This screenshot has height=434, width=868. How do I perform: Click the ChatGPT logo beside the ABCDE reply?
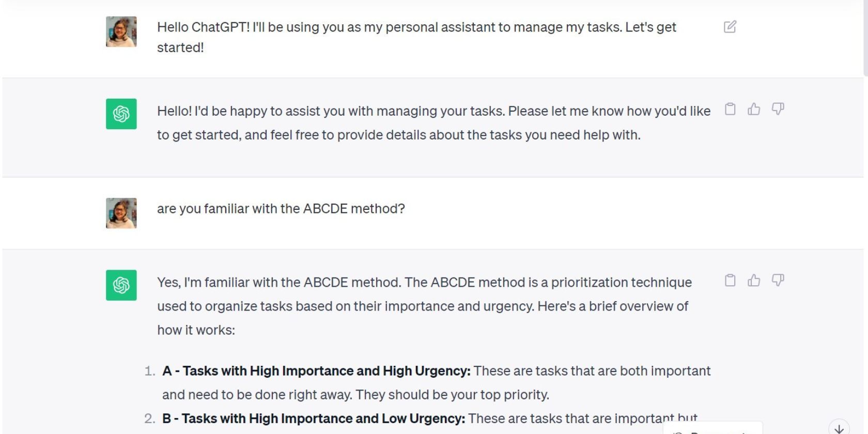[121, 285]
